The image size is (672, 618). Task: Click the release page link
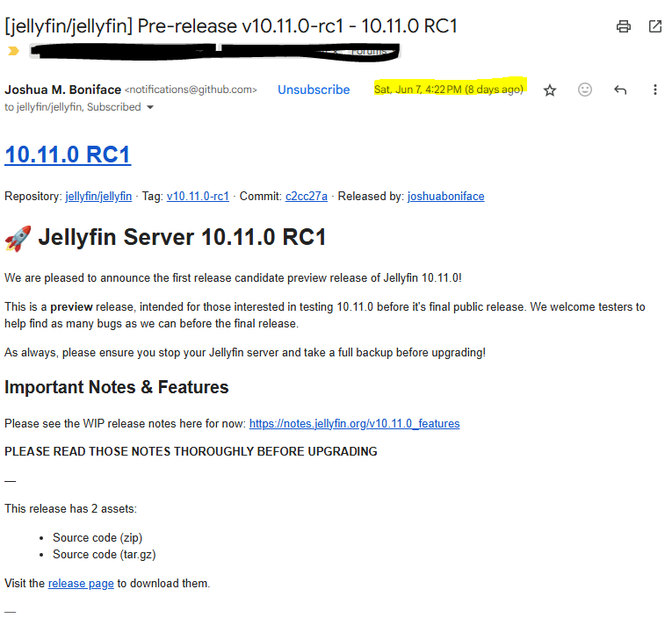click(x=81, y=583)
